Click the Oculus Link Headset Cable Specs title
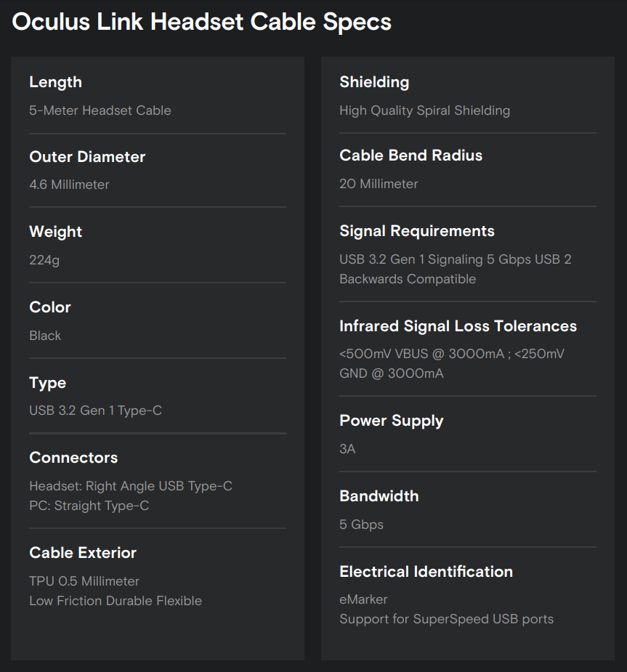Image resolution: width=627 pixels, height=672 pixels. point(201,22)
